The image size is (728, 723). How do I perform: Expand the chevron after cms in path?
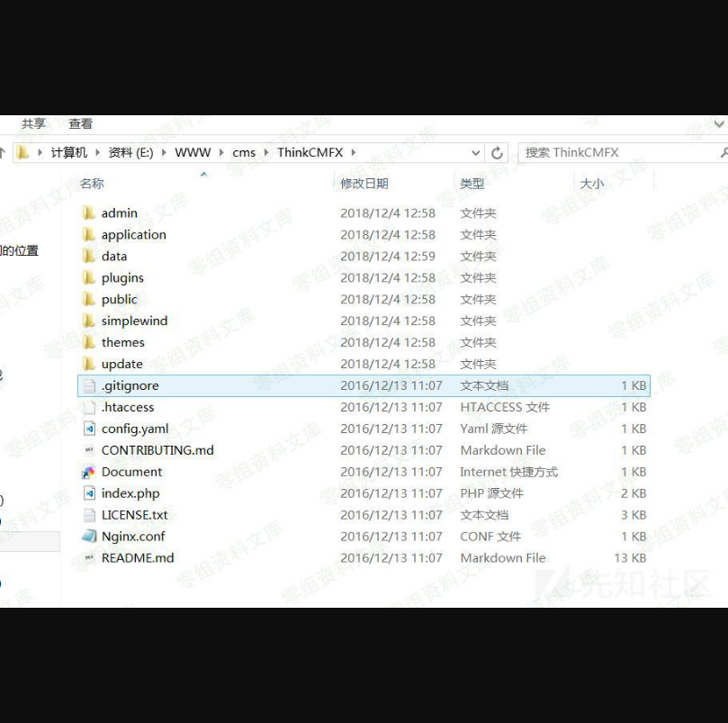(x=266, y=153)
